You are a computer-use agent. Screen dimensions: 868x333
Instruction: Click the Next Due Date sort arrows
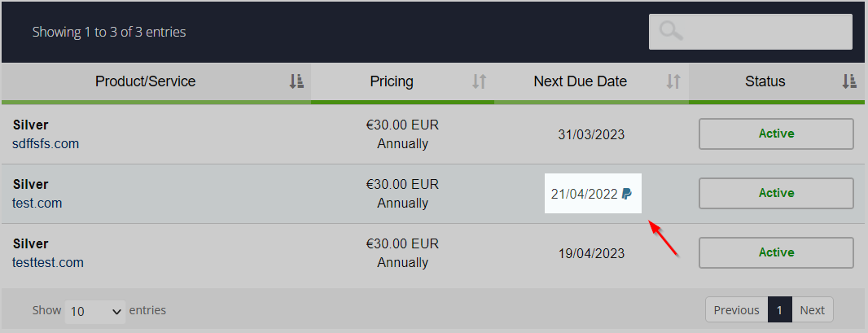point(673,82)
